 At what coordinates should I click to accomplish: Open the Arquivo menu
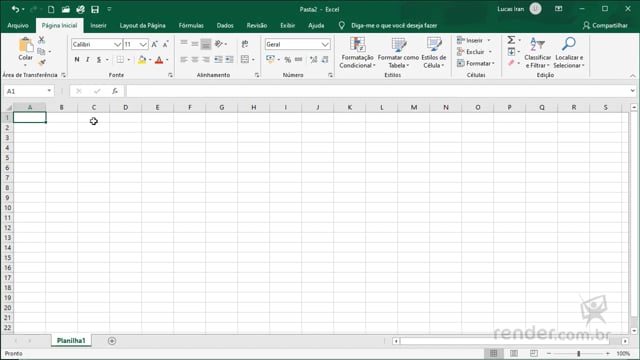pos(18,25)
